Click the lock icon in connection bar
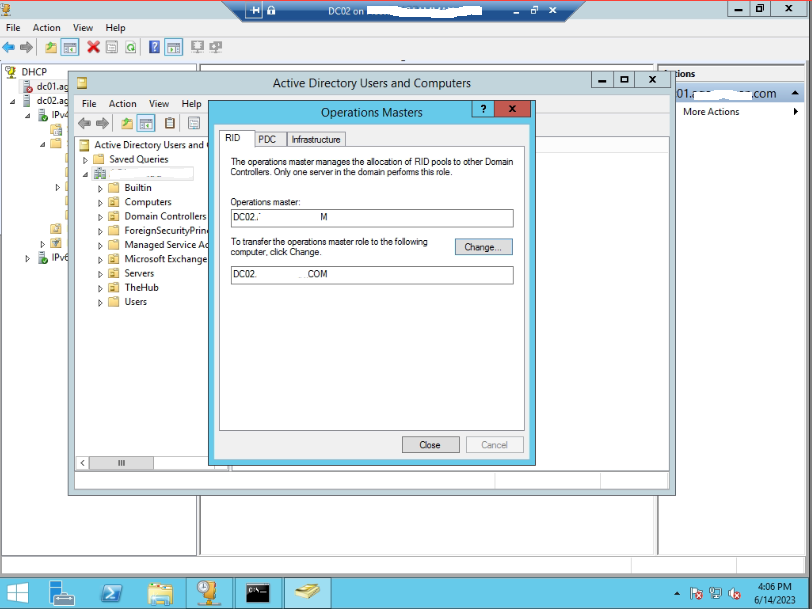 tap(271, 10)
